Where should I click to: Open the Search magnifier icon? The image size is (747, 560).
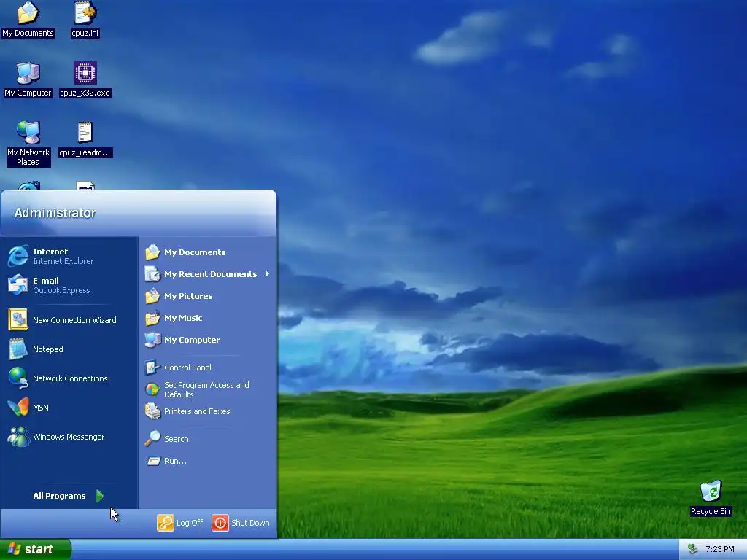(x=152, y=438)
